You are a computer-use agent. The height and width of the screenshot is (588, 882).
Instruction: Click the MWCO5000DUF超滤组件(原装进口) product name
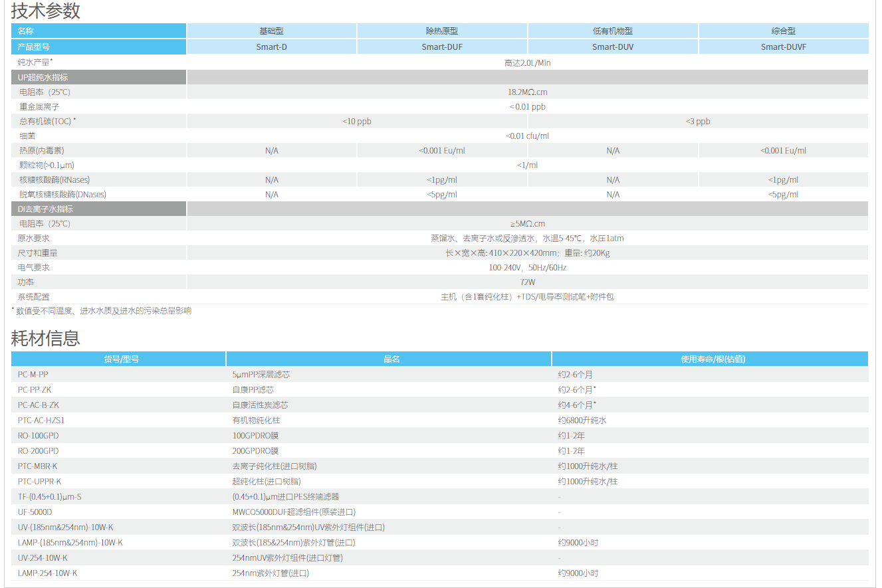(x=294, y=512)
